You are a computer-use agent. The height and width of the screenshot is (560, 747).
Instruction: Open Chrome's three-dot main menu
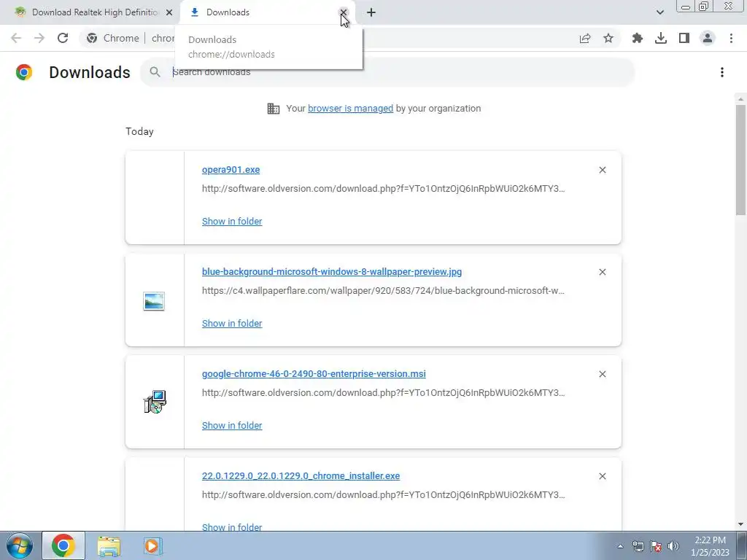731,38
